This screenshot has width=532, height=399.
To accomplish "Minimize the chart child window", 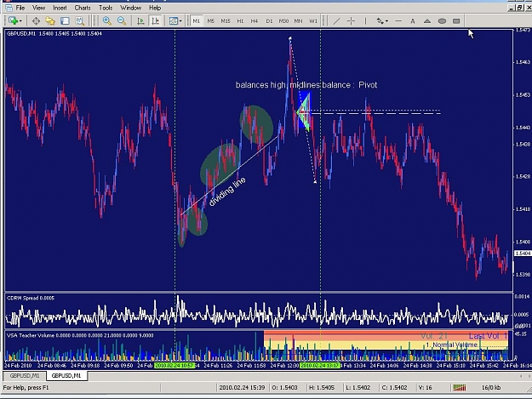I will click(512, 8).
